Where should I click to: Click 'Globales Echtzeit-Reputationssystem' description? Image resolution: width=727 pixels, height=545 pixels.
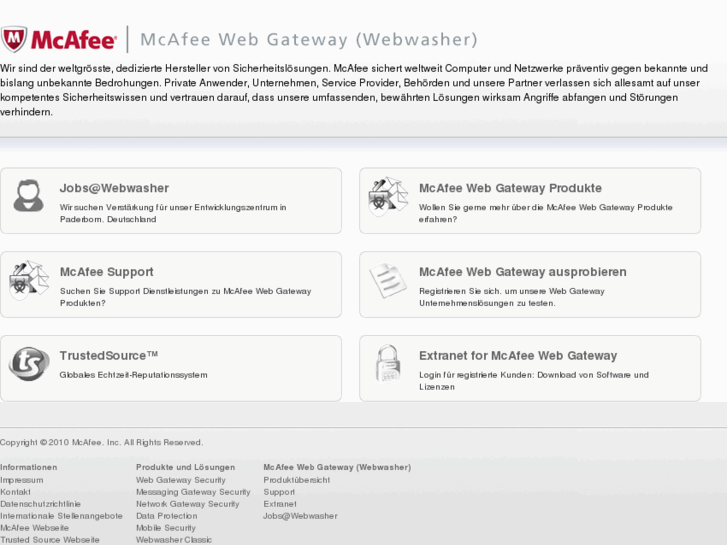click(134, 375)
